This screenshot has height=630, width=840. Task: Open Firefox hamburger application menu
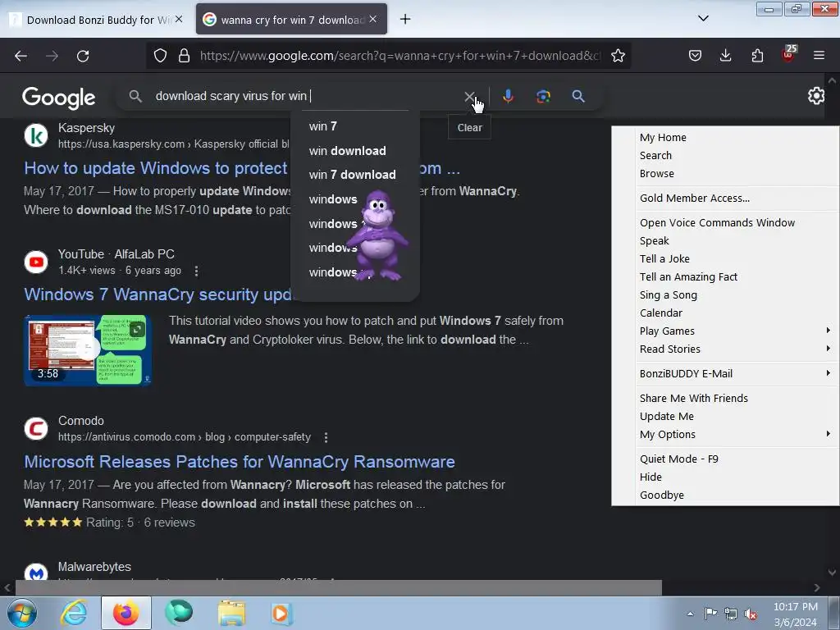click(x=819, y=56)
